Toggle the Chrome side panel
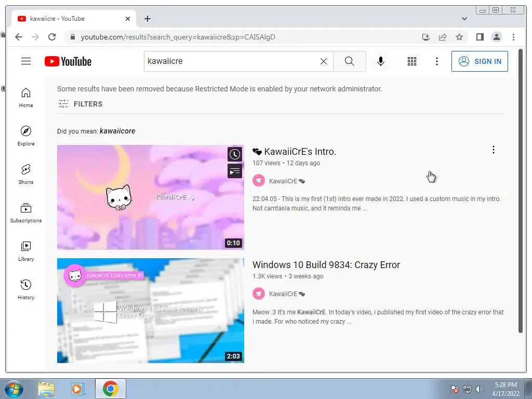This screenshot has height=399, width=532. pyautogui.click(x=480, y=37)
